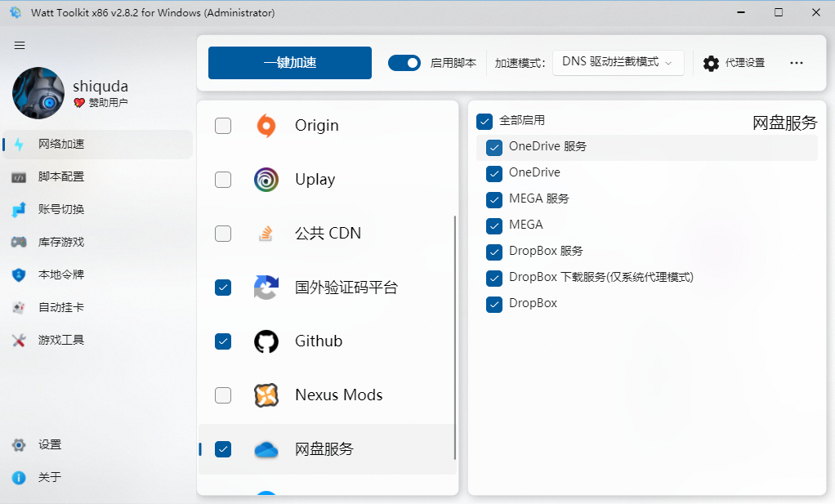Open 本地令牌 page

pyautogui.click(x=61, y=274)
